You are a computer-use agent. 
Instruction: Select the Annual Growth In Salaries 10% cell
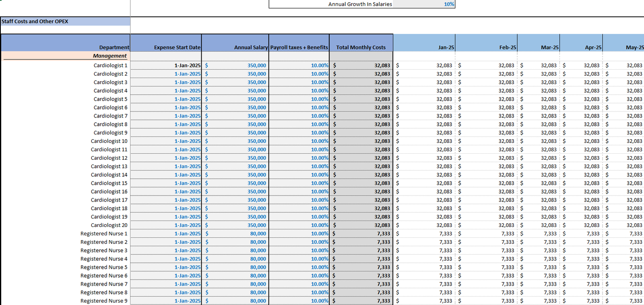pos(423,4)
